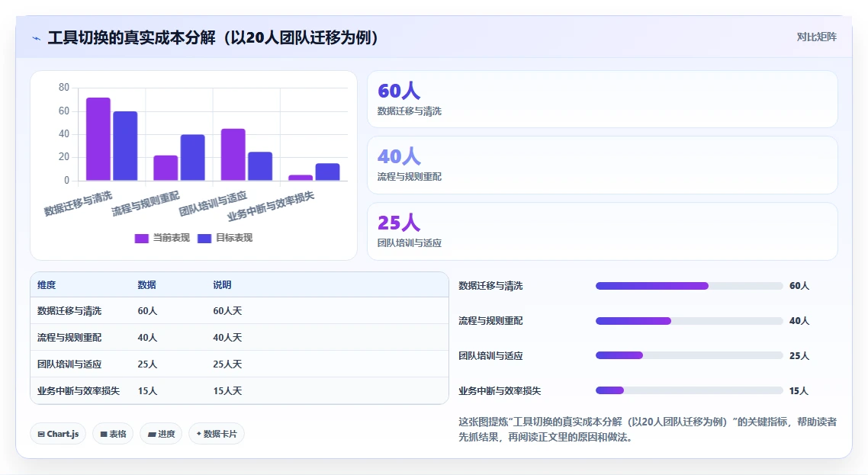Screen dimensions: 868x475
Task: Toggle the 当前表现 legend entry
Action: click(162, 238)
